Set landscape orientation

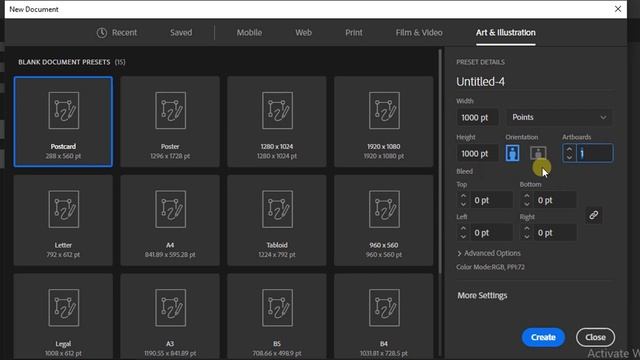point(538,153)
